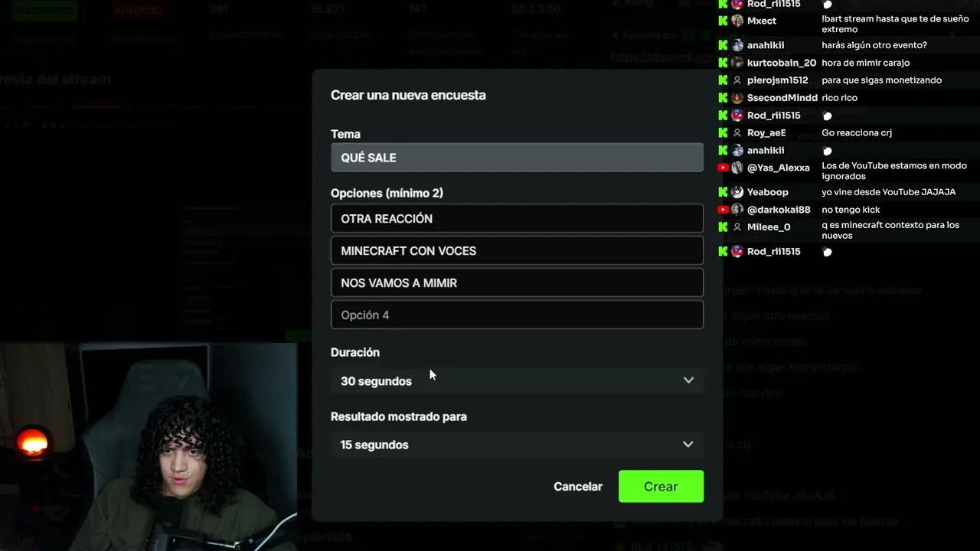Click the streamer webcam feed

[x=149, y=447]
